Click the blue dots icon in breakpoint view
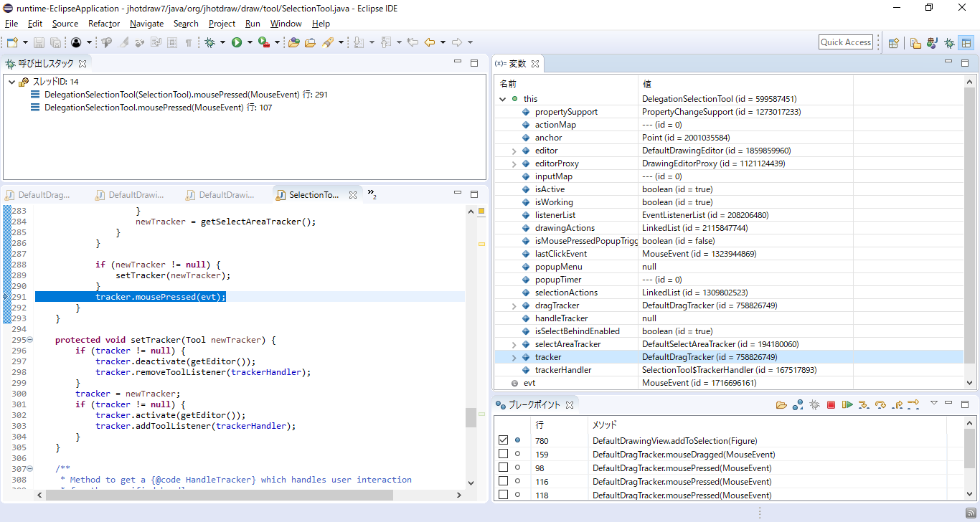The height and width of the screenshot is (522, 980). [798, 405]
